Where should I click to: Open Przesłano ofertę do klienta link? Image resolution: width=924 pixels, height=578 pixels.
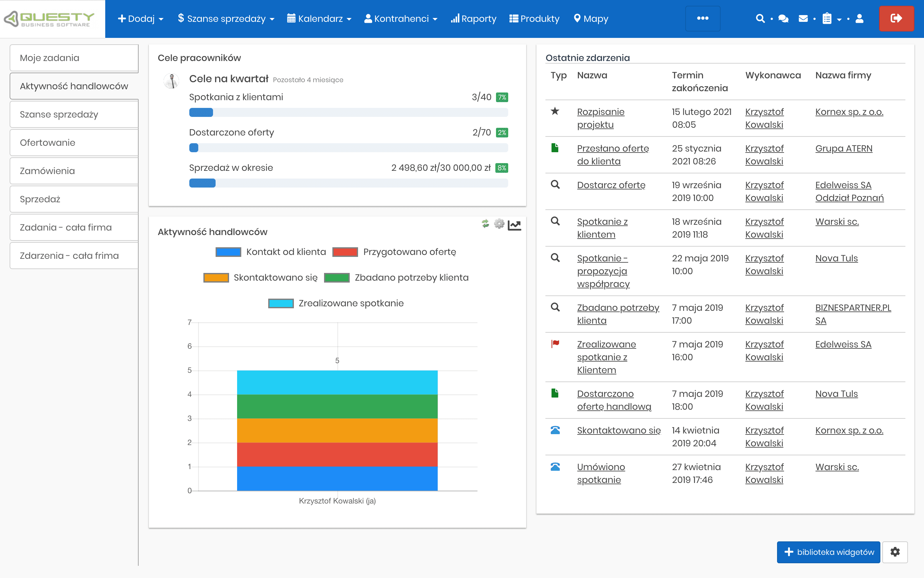point(613,155)
